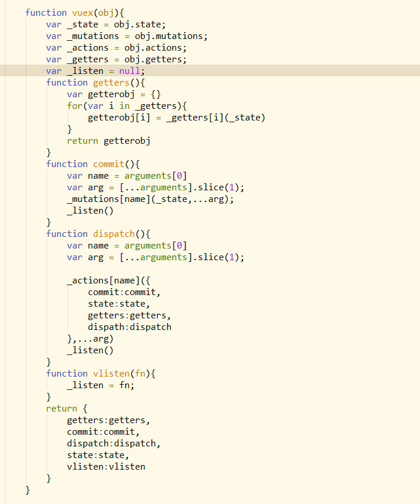420x504 pixels.
Task: Click '_listen()' call inside the commit function
Action: tap(90, 211)
